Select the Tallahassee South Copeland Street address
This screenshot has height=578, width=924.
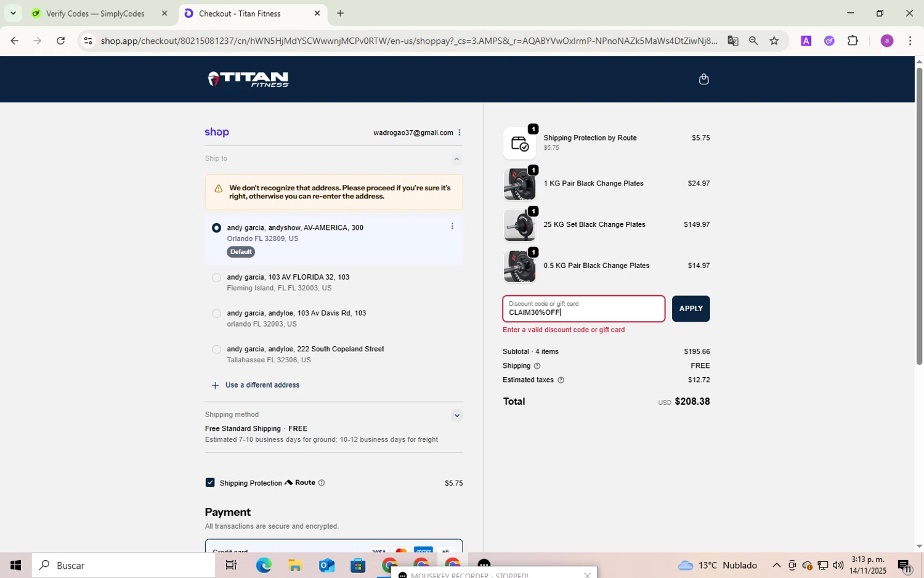pyautogui.click(x=216, y=349)
